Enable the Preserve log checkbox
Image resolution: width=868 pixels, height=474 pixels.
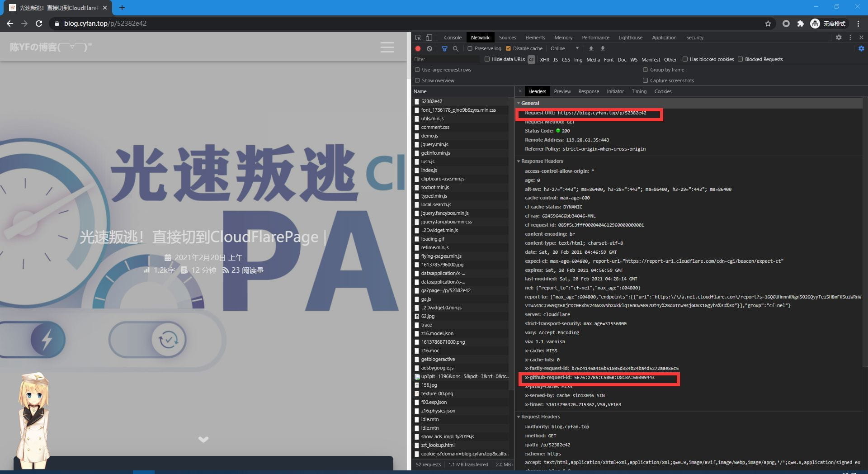[470, 48]
